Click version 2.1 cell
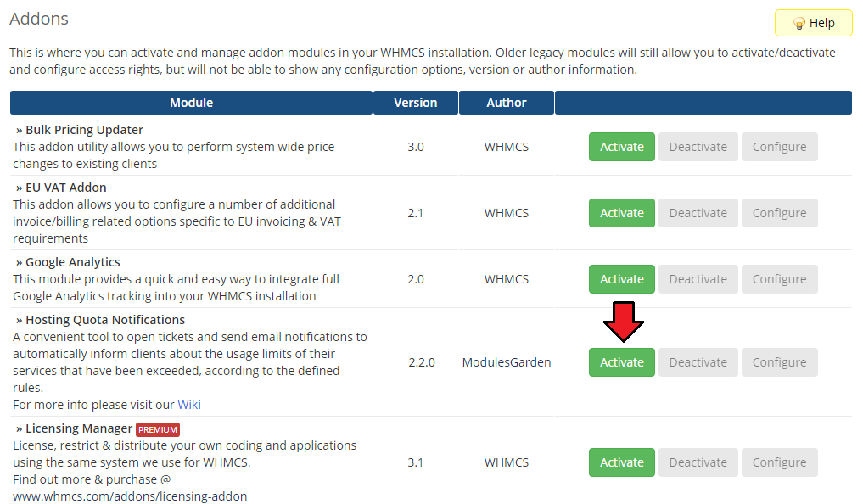Viewport: 863px width, 504px height. coord(416,213)
